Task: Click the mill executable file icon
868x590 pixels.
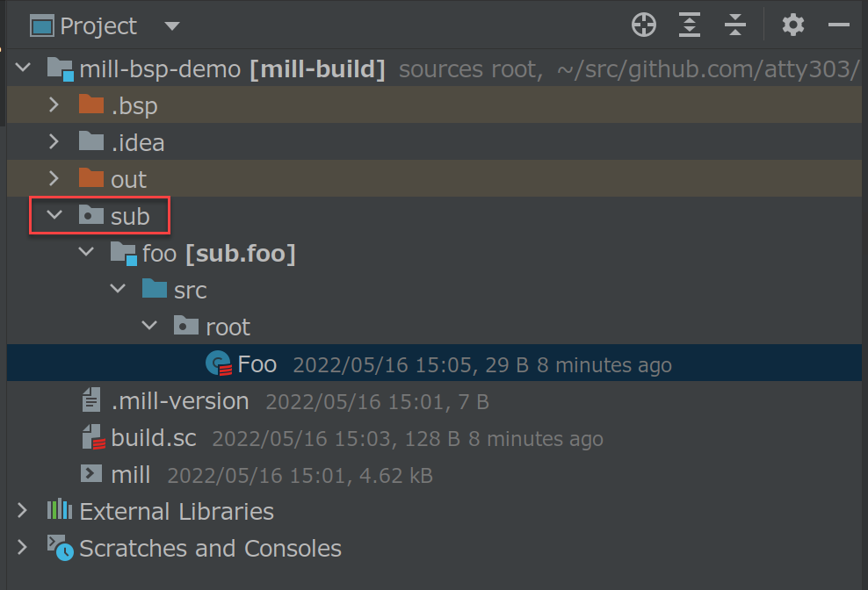Action: pos(92,474)
